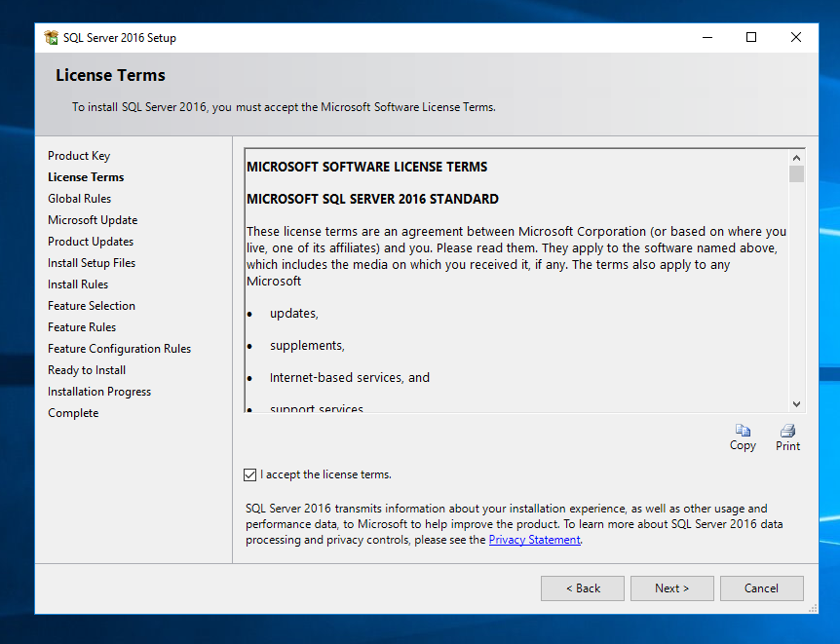The width and height of the screenshot is (840, 644).
Task: Select Product Key step in sidebar
Action: [x=79, y=156]
